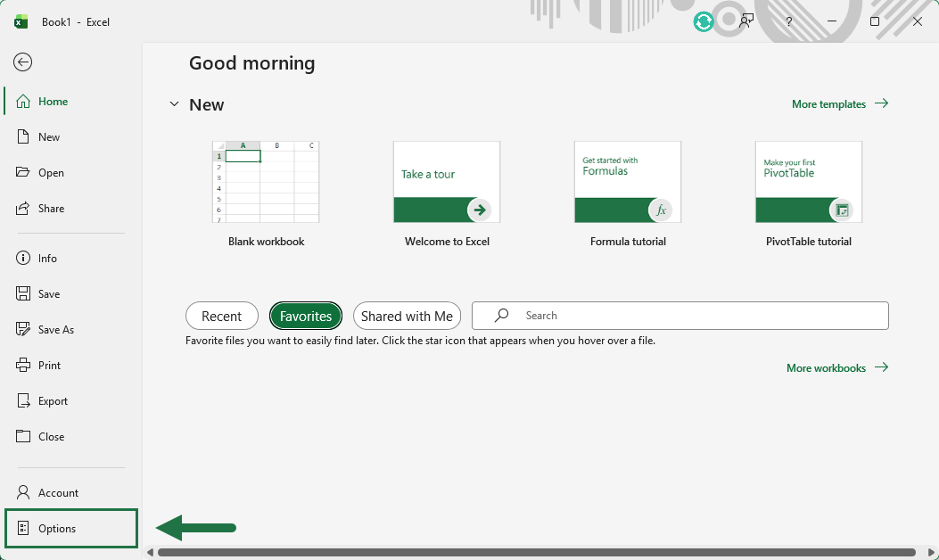Screen dimensions: 939x560
Task: Select the Share label in sidebar
Action: [51, 209]
